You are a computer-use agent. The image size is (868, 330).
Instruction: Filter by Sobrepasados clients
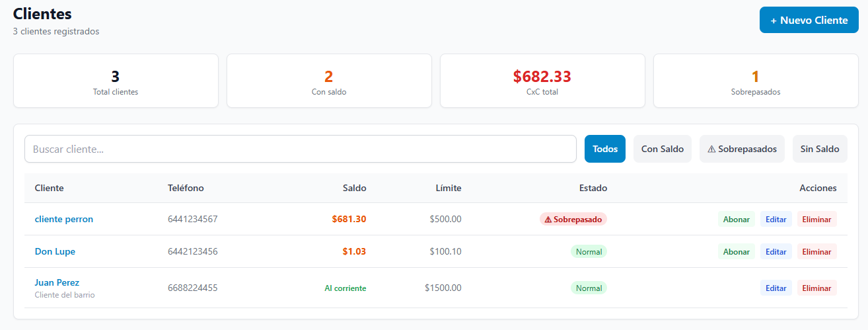[742, 149]
